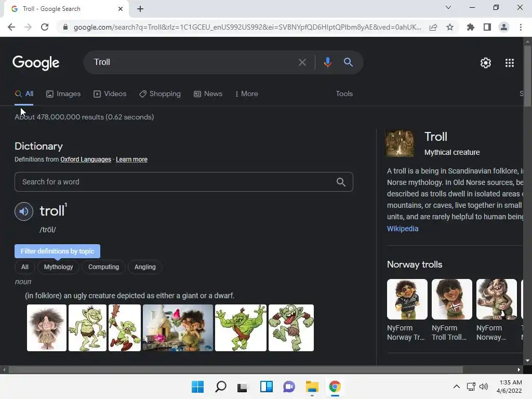The width and height of the screenshot is (532, 399).
Task: Click the browser forward arrow
Action: 28,27
